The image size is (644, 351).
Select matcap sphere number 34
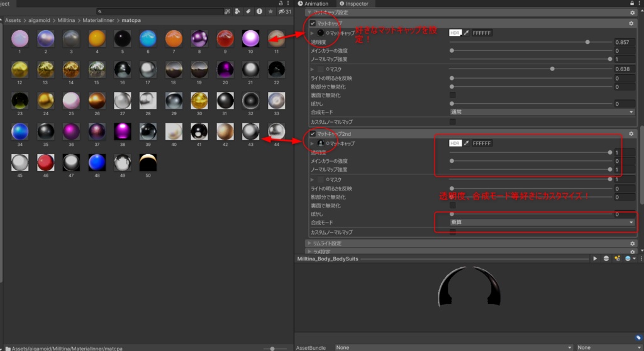[19, 131]
